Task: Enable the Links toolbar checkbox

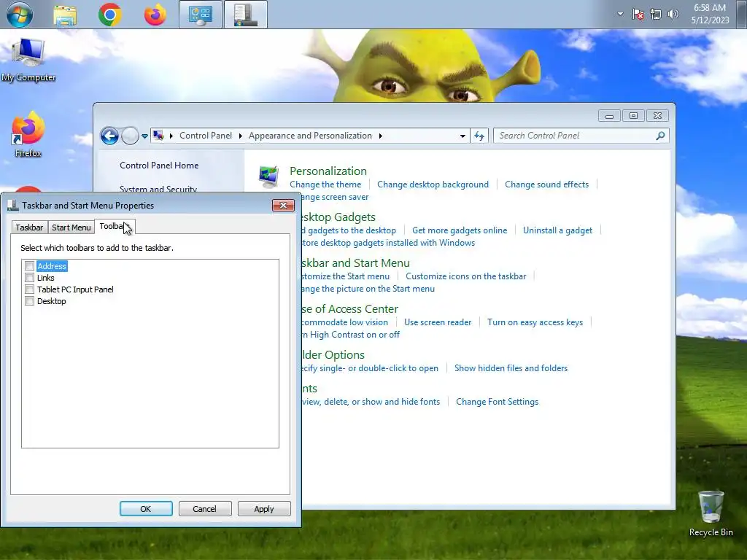Action: point(29,278)
